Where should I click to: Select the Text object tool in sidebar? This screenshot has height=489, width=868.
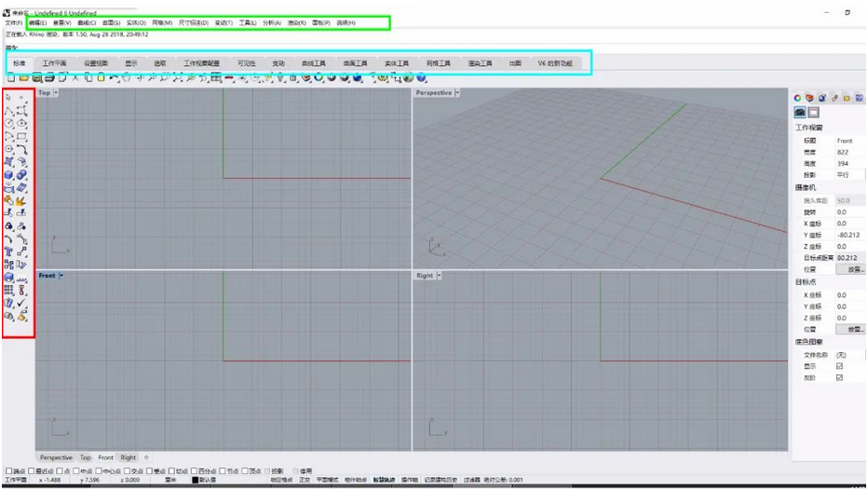(x=9, y=252)
